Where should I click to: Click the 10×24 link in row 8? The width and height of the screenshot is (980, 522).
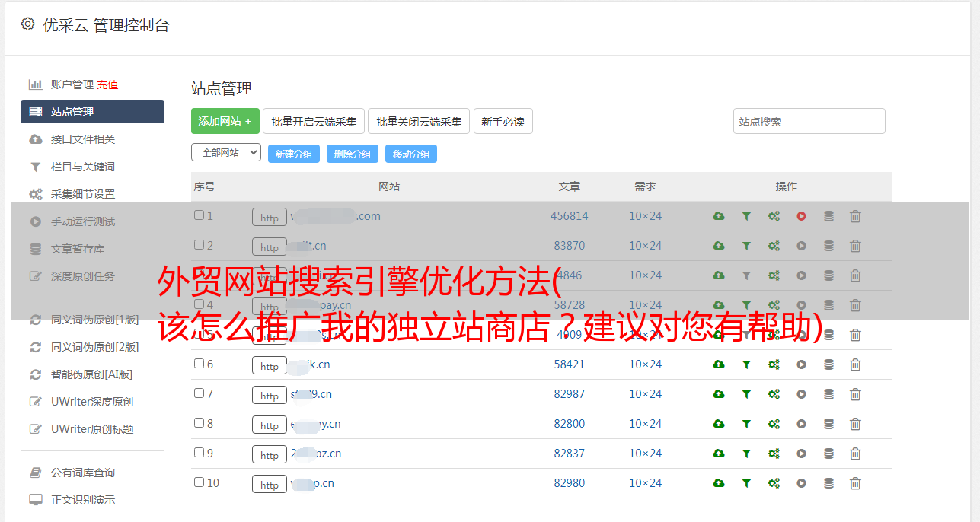coord(645,424)
